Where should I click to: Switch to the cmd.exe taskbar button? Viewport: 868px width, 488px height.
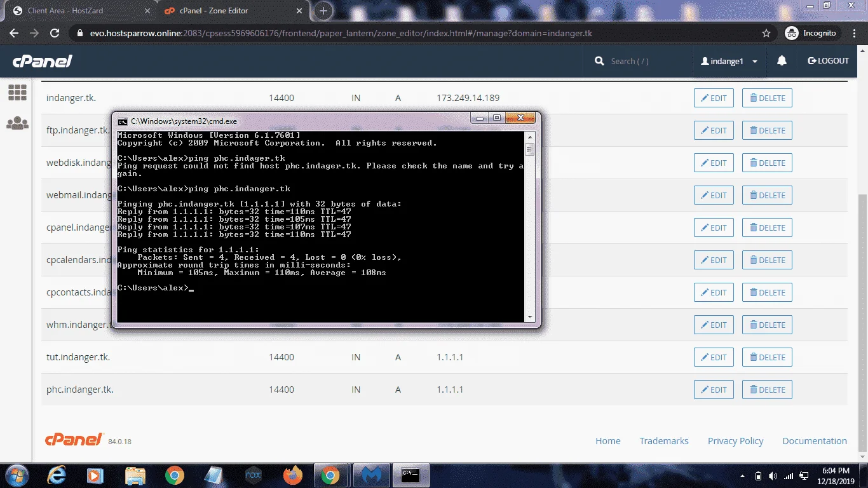(x=410, y=475)
